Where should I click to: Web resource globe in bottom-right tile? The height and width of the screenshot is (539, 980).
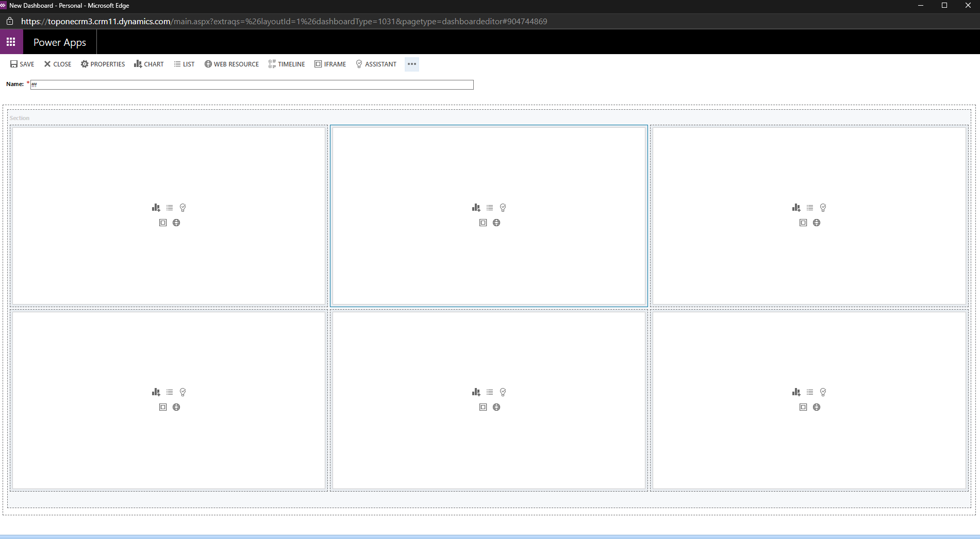click(x=817, y=407)
